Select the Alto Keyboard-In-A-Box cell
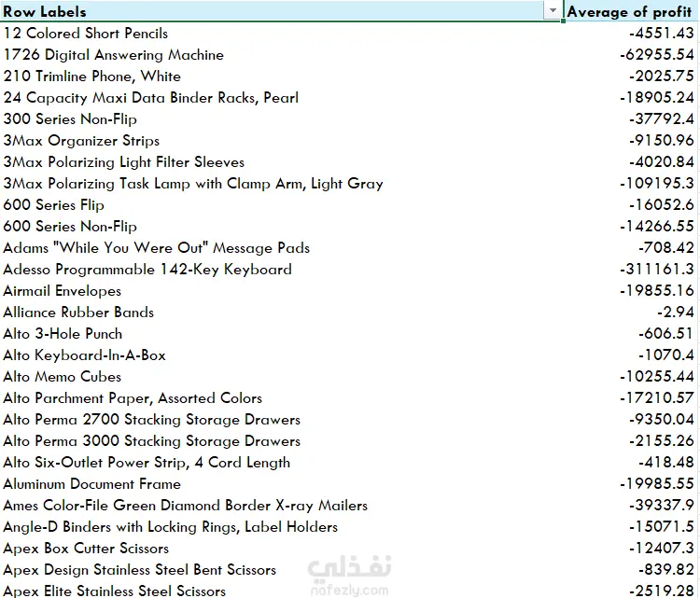The image size is (700, 598). [84, 355]
